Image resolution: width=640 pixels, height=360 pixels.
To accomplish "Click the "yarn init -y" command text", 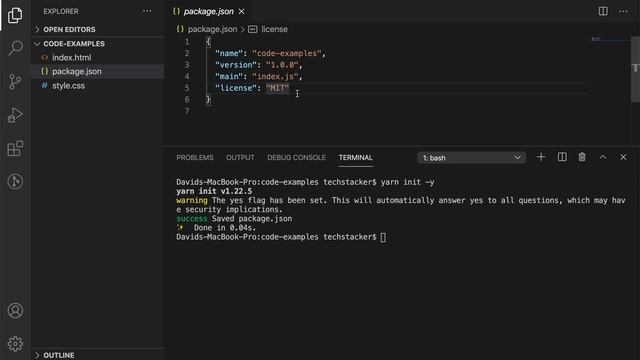I will coord(407,182).
